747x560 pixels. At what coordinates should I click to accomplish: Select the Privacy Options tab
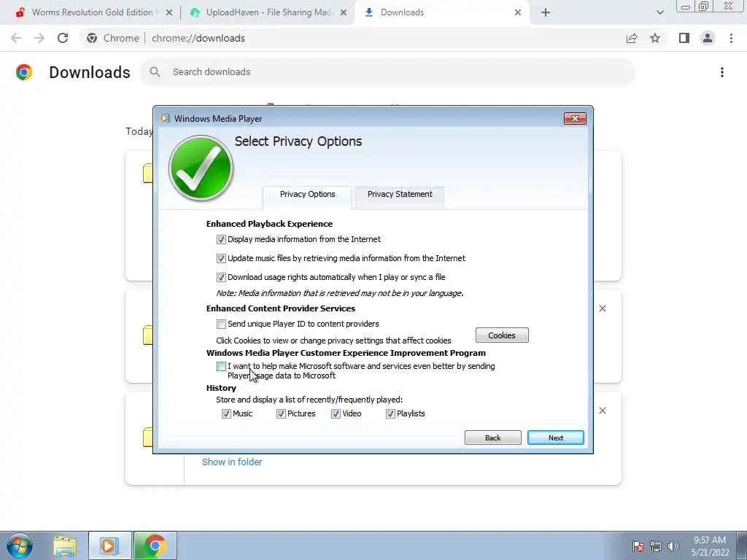click(307, 194)
